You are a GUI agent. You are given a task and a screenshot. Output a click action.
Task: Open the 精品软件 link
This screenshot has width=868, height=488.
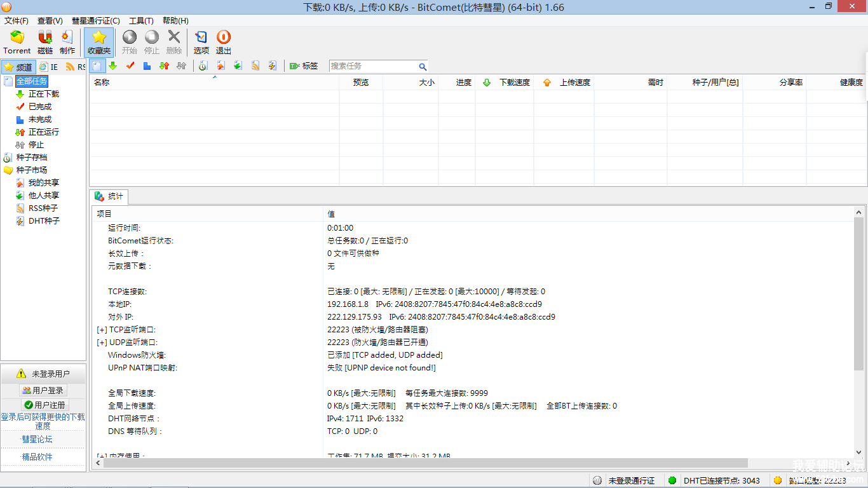37,457
